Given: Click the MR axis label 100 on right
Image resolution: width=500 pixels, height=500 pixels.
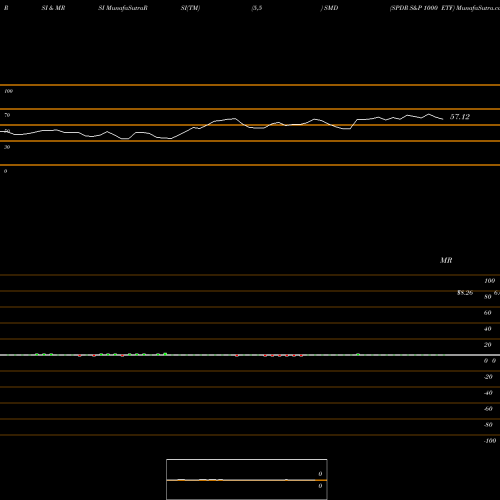Looking at the screenshot, I should 489,281.
